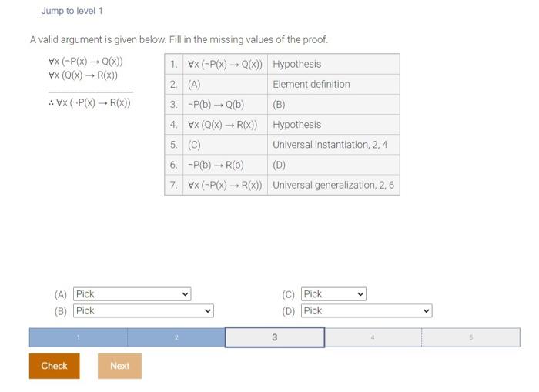Open the (A) Pick dropdown

click(132, 294)
